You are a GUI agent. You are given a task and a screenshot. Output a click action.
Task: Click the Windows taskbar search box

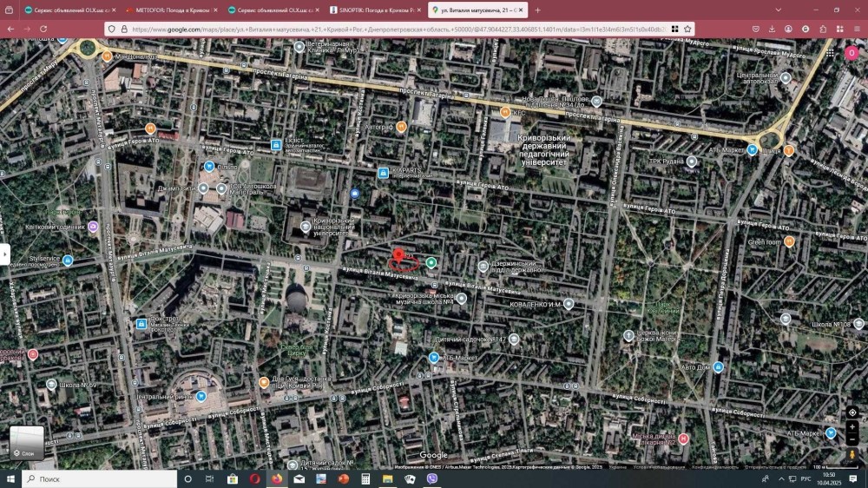pyautogui.click(x=95, y=478)
